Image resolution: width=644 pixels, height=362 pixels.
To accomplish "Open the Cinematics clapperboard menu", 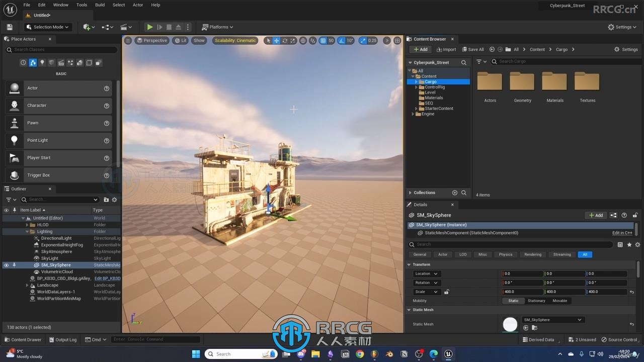I will pyautogui.click(x=126, y=27).
